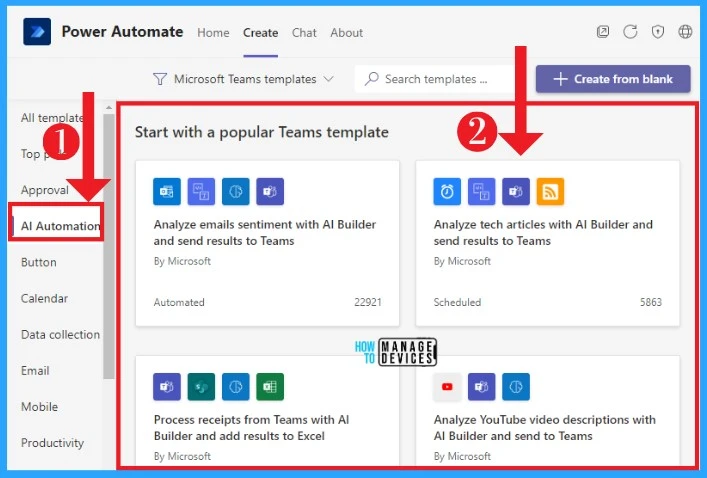Click second icon on tech articles card
707x478 pixels.
pos(482,191)
